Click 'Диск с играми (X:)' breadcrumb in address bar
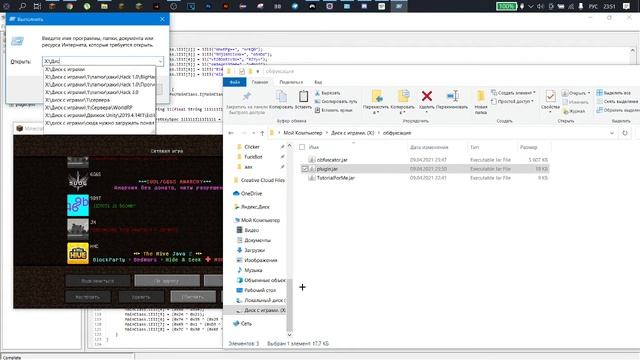This screenshot has width=640, height=360. [352, 133]
